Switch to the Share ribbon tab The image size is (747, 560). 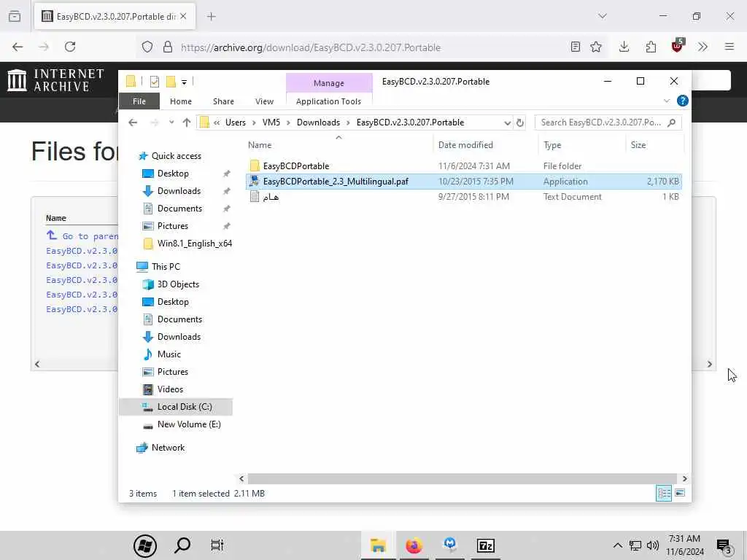pos(223,101)
